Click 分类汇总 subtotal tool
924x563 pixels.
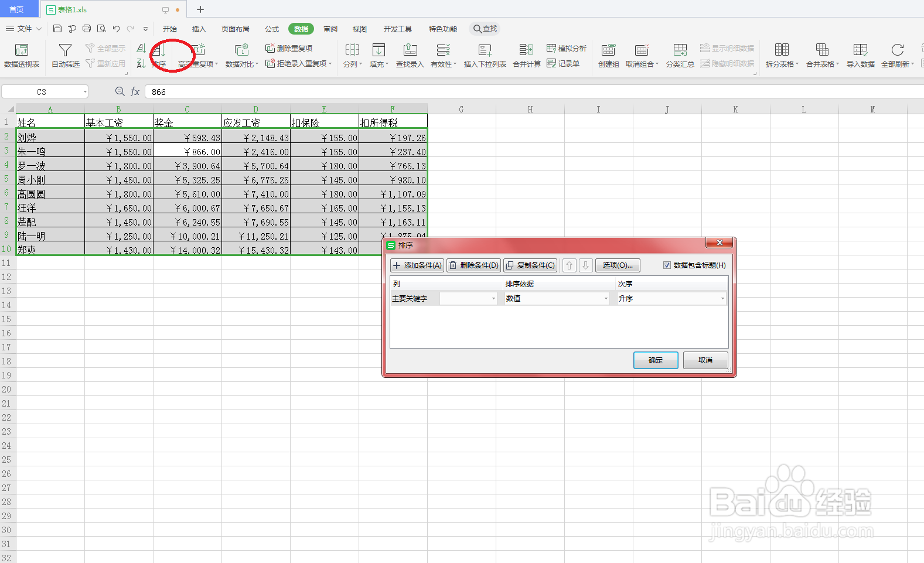tap(680, 56)
